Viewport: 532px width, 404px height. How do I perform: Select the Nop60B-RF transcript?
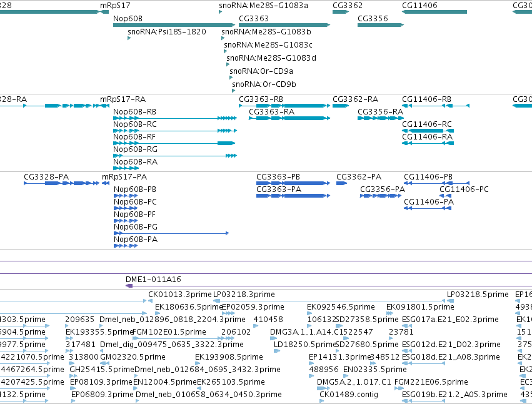174,143
